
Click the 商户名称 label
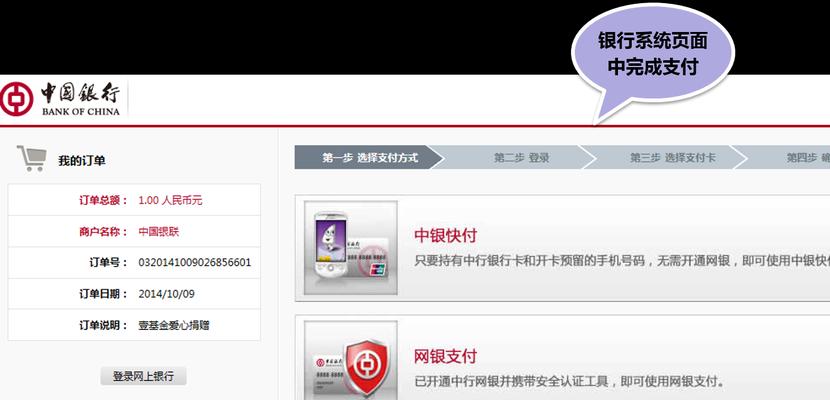tap(104, 232)
